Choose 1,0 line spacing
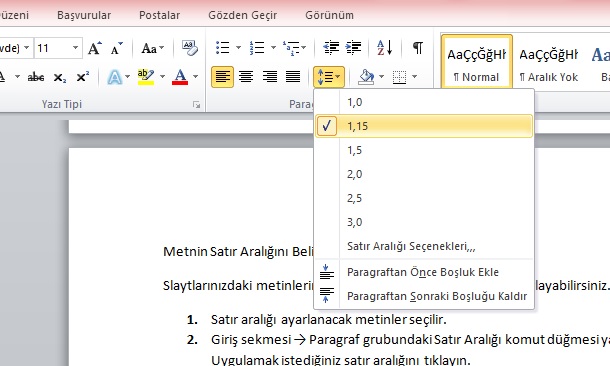610x366 pixels. (424, 102)
